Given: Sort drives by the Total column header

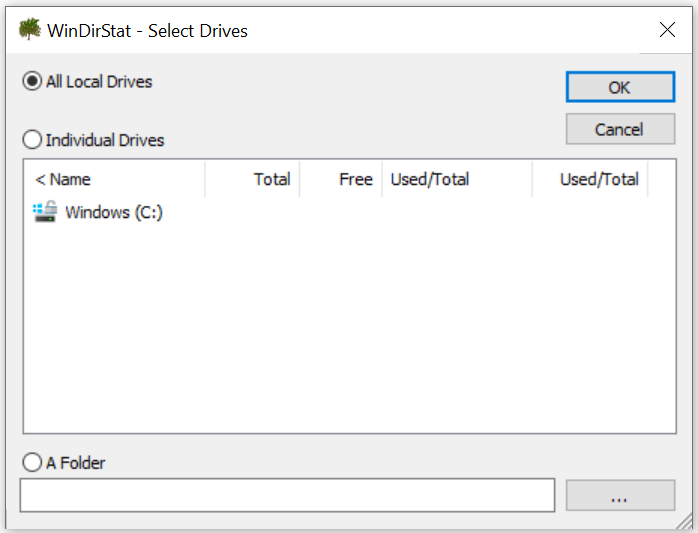Looking at the screenshot, I should [252, 179].
